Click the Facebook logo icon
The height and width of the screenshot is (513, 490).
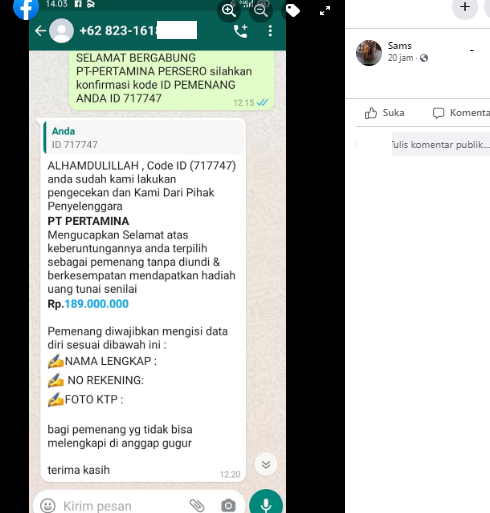(26, 8)
